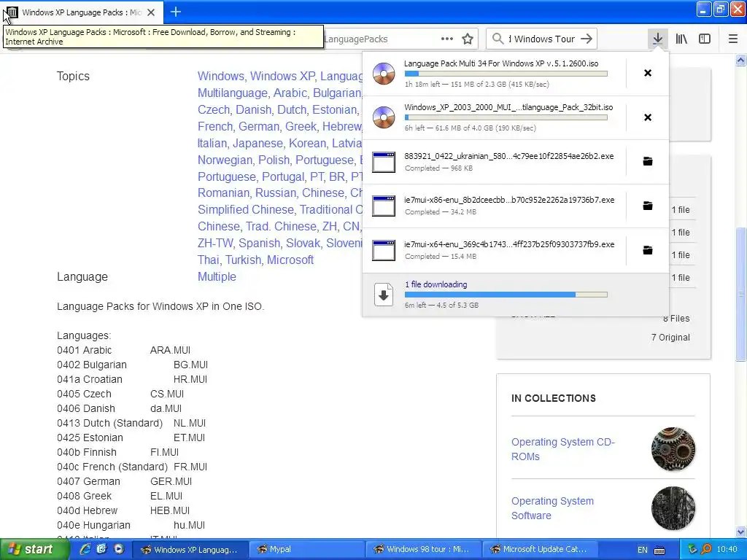Click the Turkish topic link
This screenshot has height=560, width=747.
click(243, 260)
